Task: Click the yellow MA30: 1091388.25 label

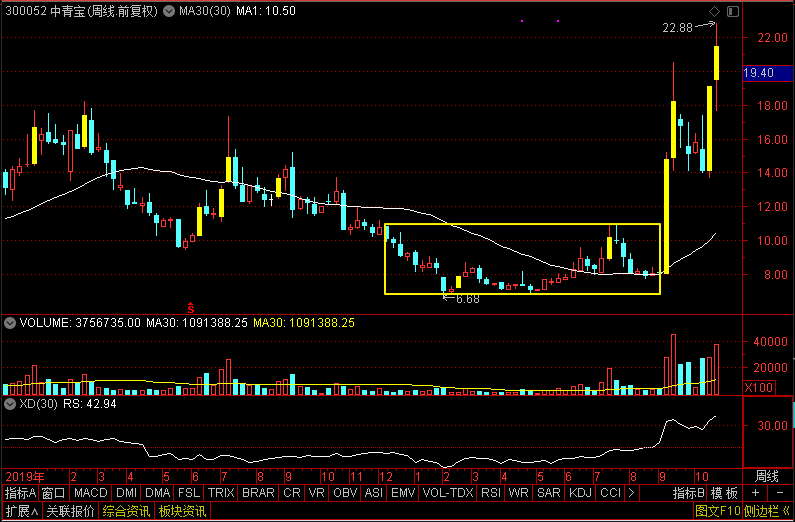Action: point(304,323)
